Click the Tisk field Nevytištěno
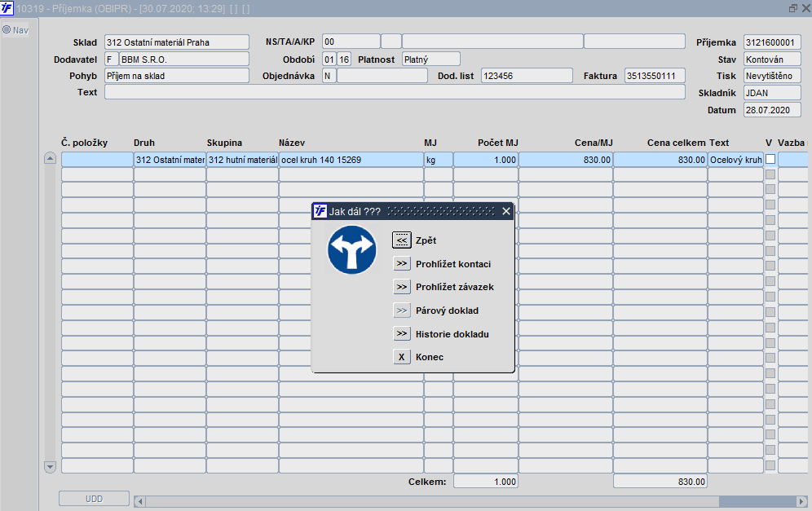This screenshot has height=511, width=812. click(772, 76)
